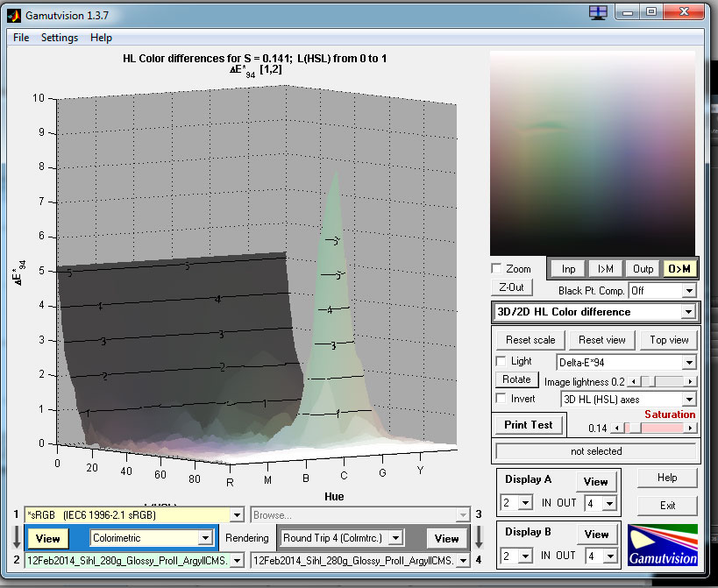This screenshot has height=588, width=718.
Task: Enable the Zoom checkbox
Action: 497,269
